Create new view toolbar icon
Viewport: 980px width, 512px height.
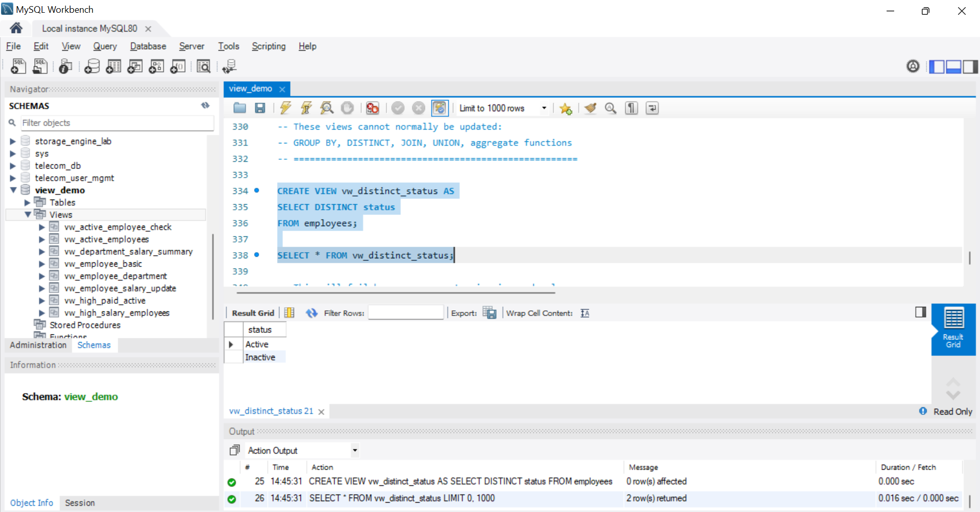tap(135, 66)
